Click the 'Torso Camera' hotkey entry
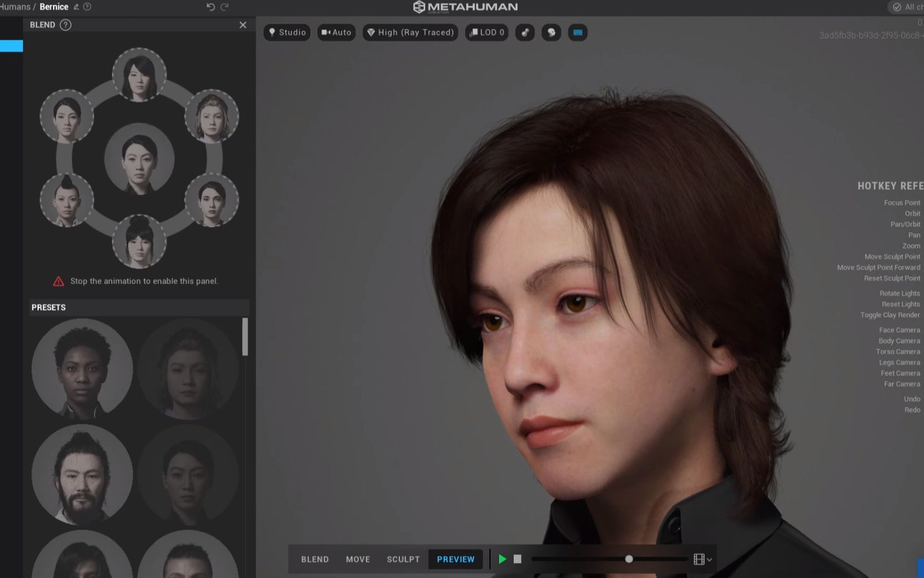The width and height of the screenshot is (924, 578). tap(898, 352)
